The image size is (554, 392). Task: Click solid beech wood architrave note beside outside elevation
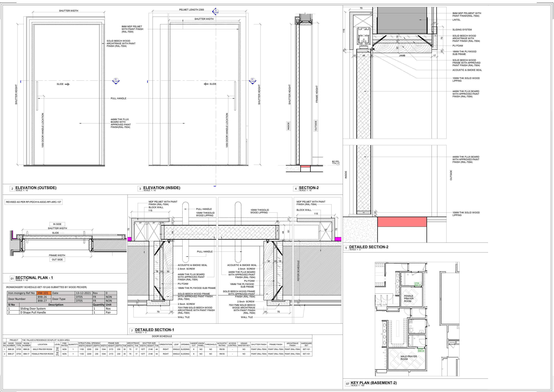click(121, 43)
